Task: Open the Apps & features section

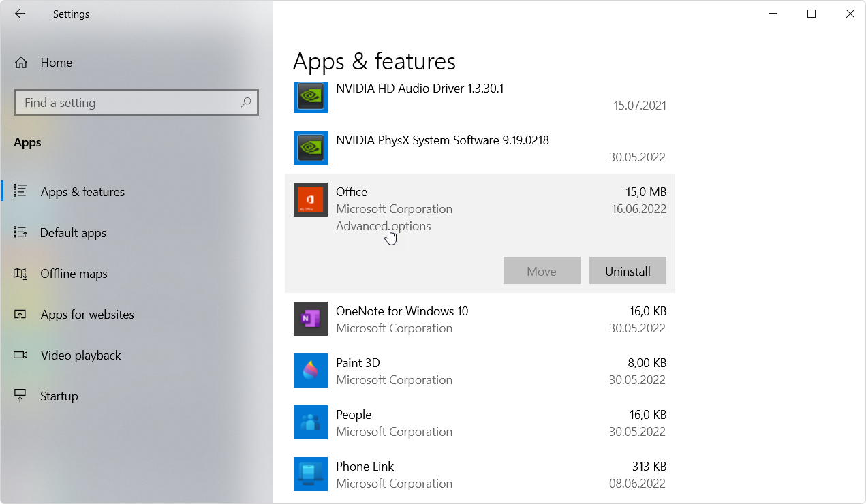Action: (x=136, y=191)
